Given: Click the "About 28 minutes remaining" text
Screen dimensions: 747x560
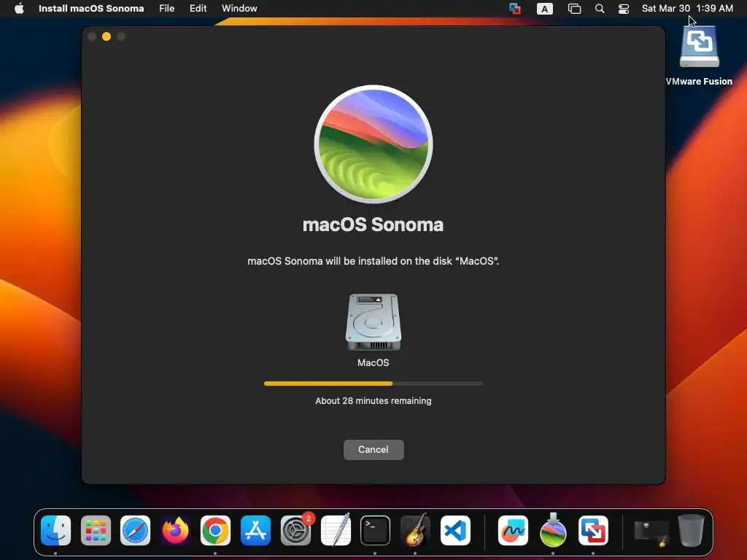Looking at the screenshot, I should (x=373, y=401).
